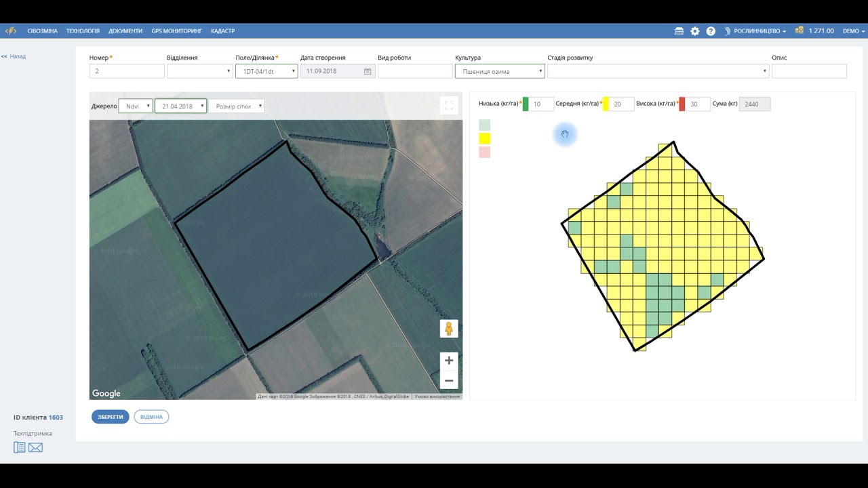Open the Джерело Ndvi dropdown

pos(135,106)
